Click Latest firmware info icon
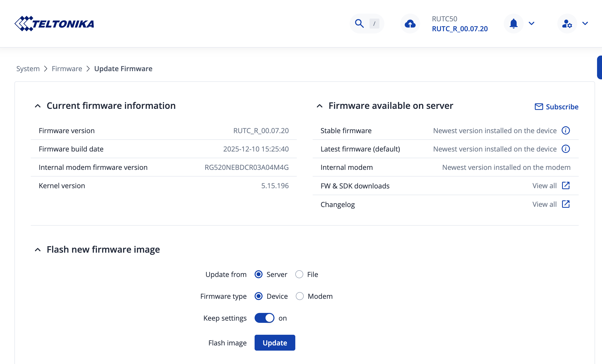This screenshot has height=364, width=602. 566,149
